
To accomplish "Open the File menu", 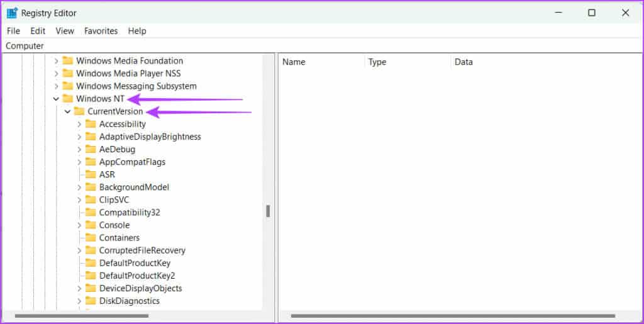I will 13,31.
